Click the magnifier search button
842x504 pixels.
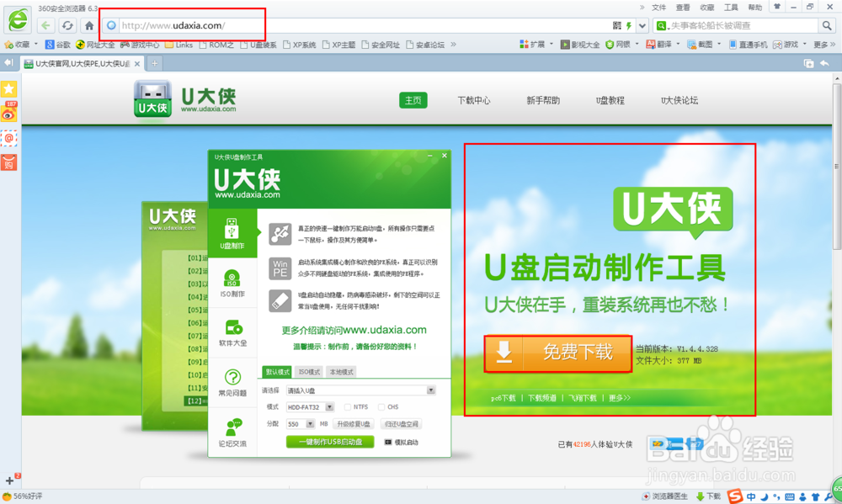coord(827,25)
